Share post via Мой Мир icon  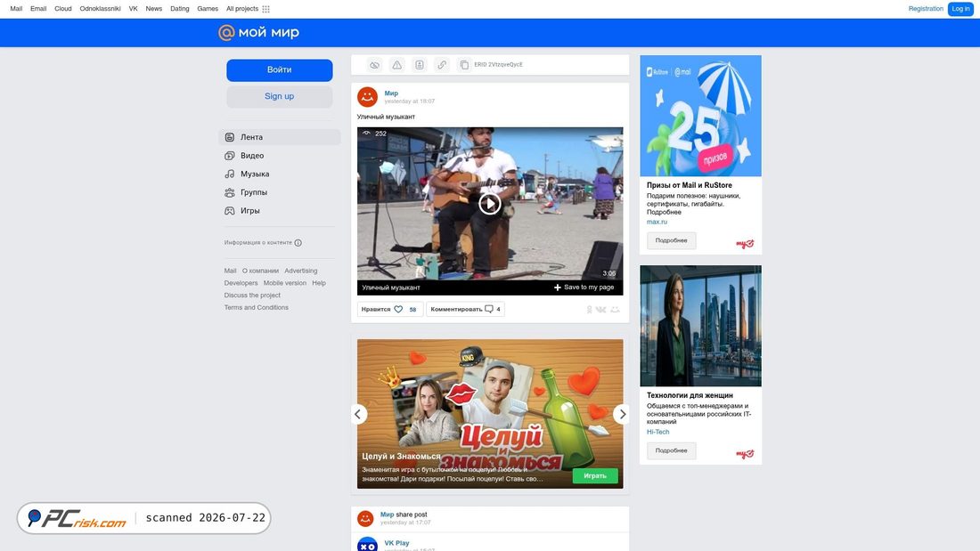[615, 309]
